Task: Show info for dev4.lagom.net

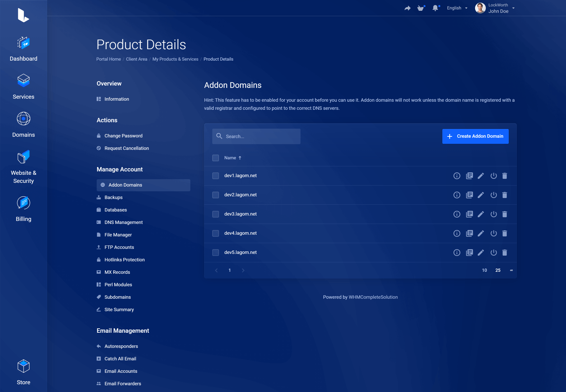Action: [x=457, y=233]
